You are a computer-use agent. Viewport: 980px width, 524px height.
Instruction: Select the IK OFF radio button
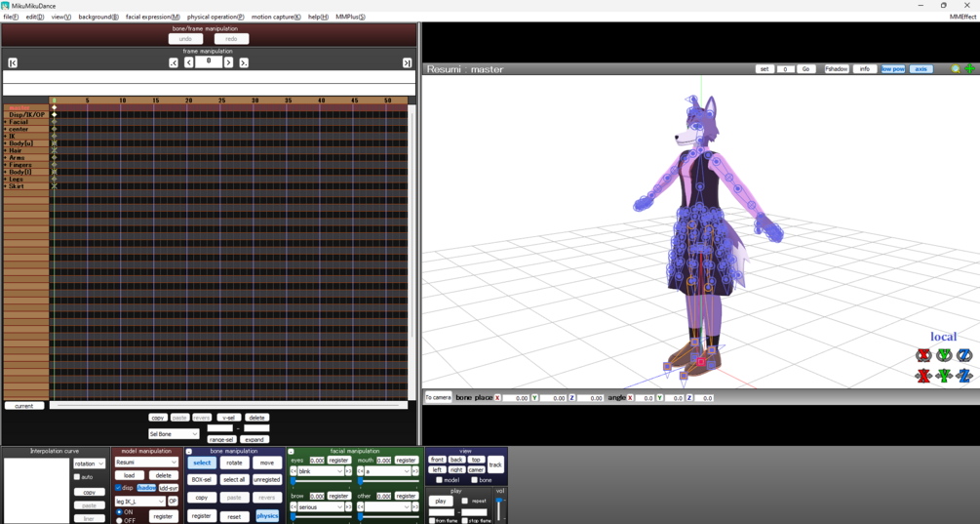(x=119, y=520)
